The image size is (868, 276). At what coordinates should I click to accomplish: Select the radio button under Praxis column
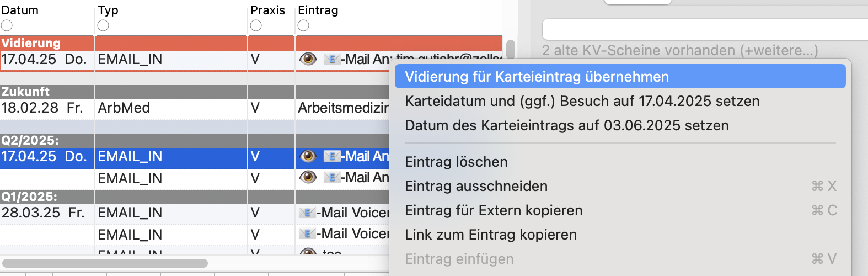(256, 25)
